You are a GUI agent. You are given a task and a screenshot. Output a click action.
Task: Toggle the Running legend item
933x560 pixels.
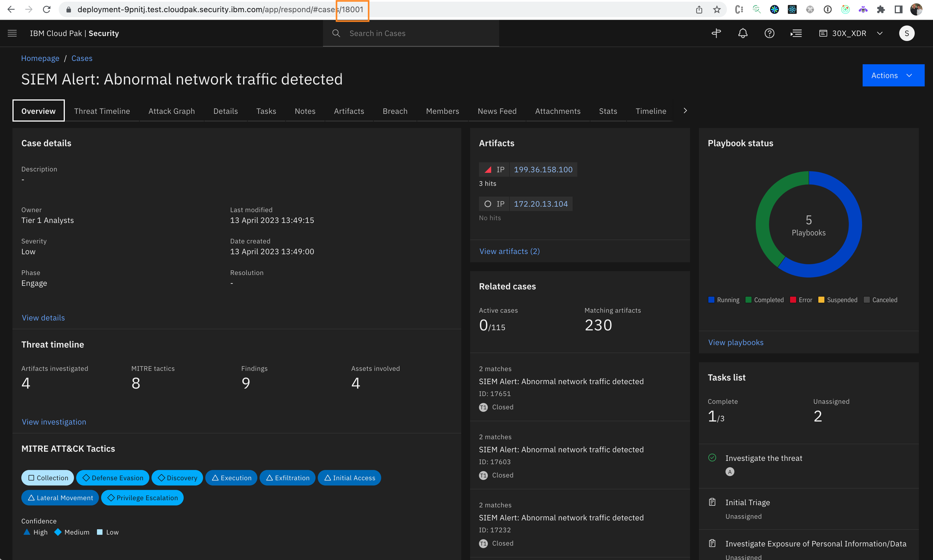tap(724, 300)
